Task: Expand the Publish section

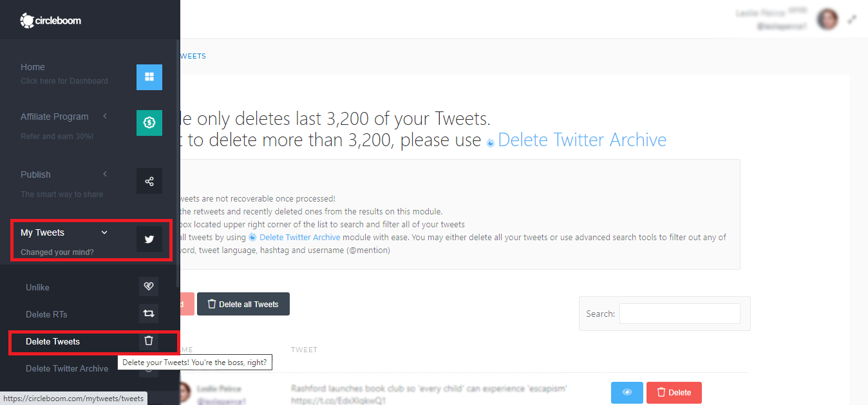Action: [x=104, y=174]
